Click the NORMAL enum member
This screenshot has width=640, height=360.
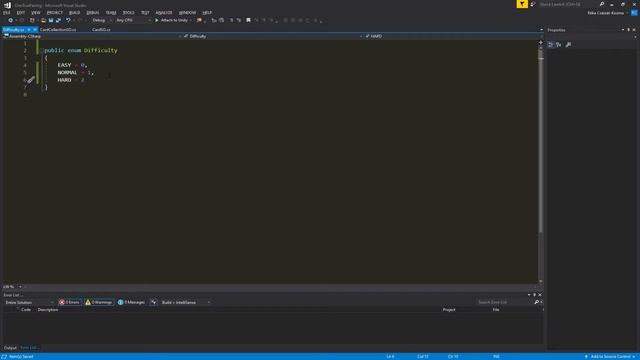pos(67,73)
